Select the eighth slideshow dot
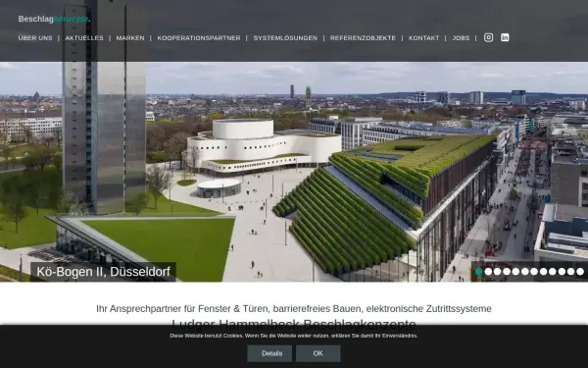 (x=543, y=271)
